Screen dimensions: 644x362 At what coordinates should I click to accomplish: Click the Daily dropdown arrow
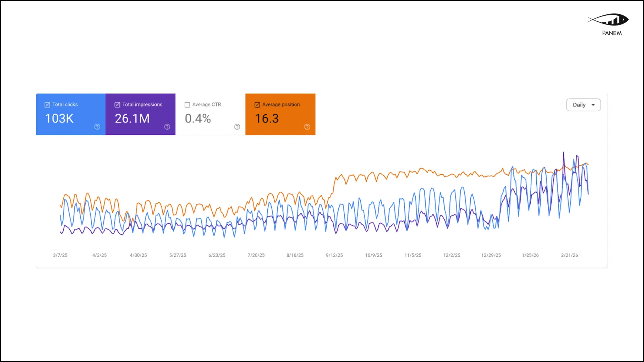(593, 105)
